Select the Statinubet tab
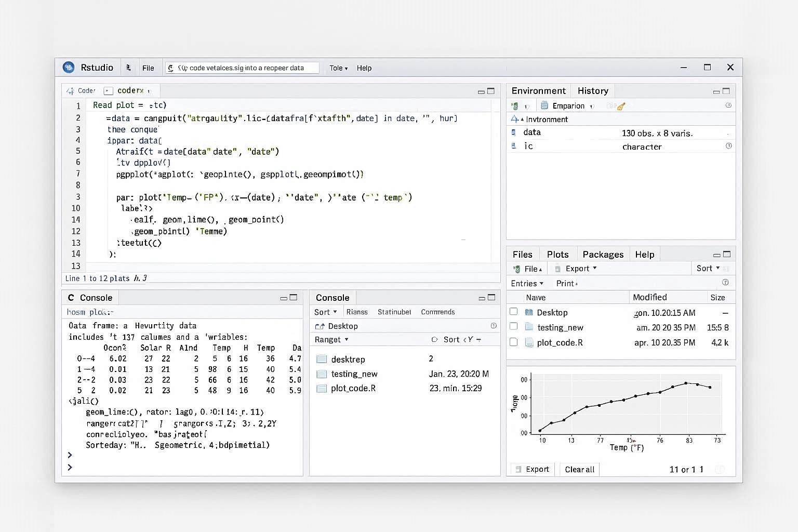Image resolution: width=798 pixels, height=532 pixels. (394, 312)
